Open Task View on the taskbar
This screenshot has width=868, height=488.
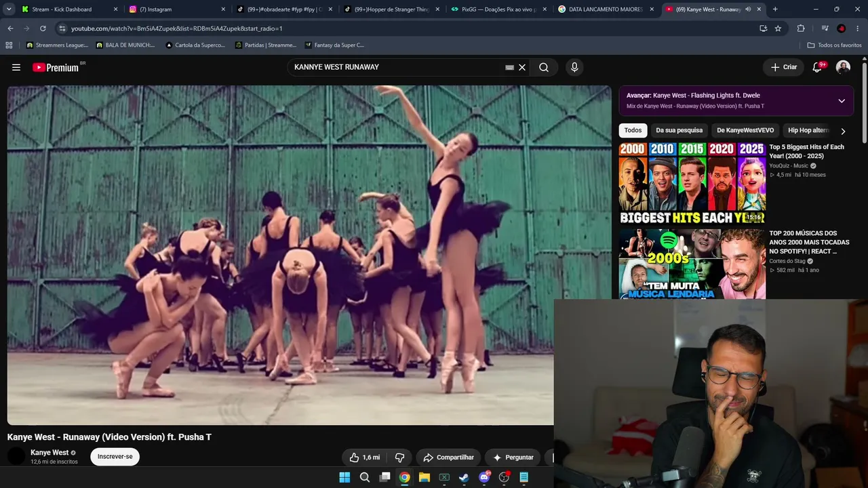tap(384, 477)
